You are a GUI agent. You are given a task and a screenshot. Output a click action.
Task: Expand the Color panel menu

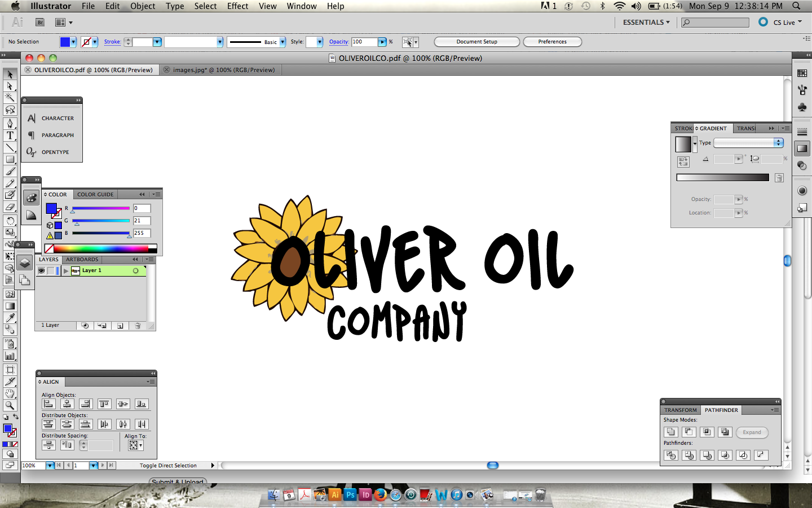(x=157, y=194)
